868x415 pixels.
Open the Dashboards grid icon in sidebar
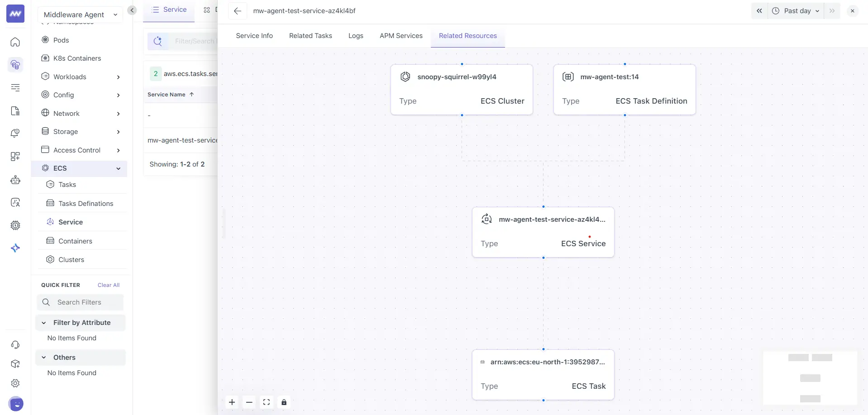[x=15, y=157]
